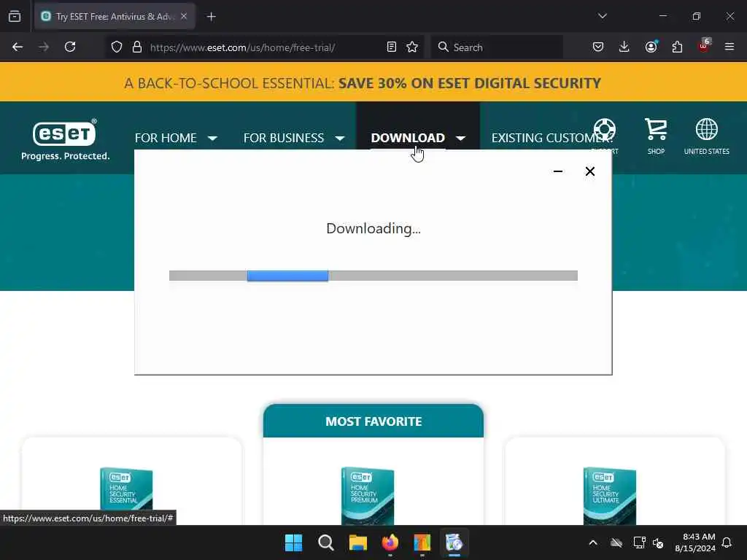This screenshot has height=560, width=747.
Task: Click the uBlock extension icon with badge
Action: pos(704,46)
